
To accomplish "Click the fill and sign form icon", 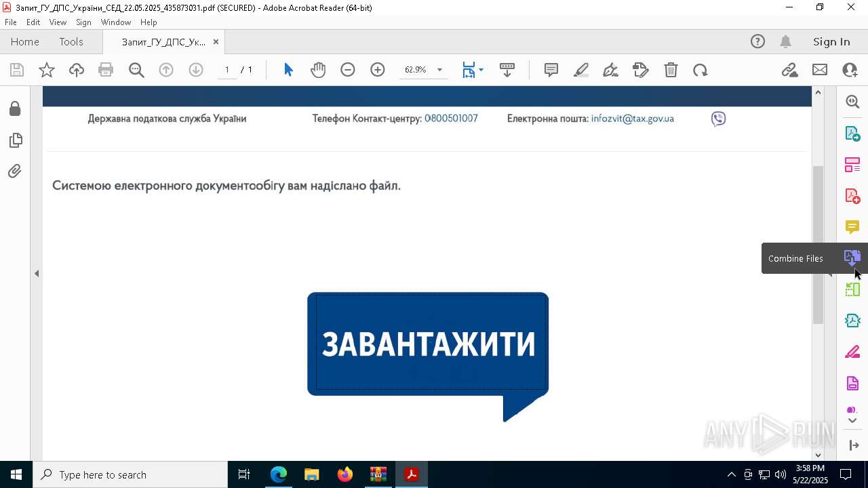I will coord(640,70).
